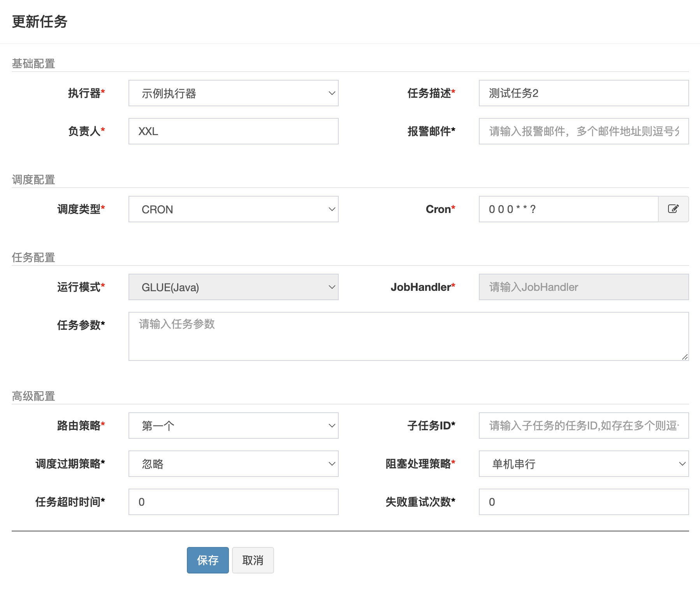Click the 子任务ID input field

click(583, 426)
